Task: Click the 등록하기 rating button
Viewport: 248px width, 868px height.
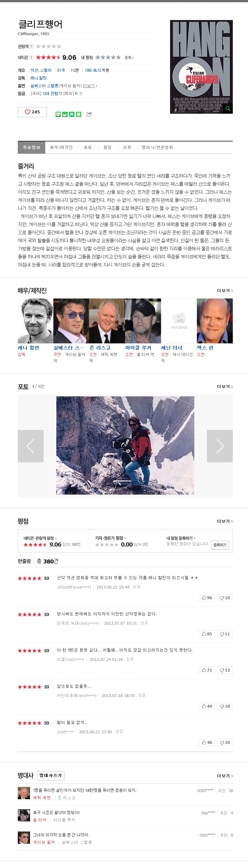Action: coord(220,545)
